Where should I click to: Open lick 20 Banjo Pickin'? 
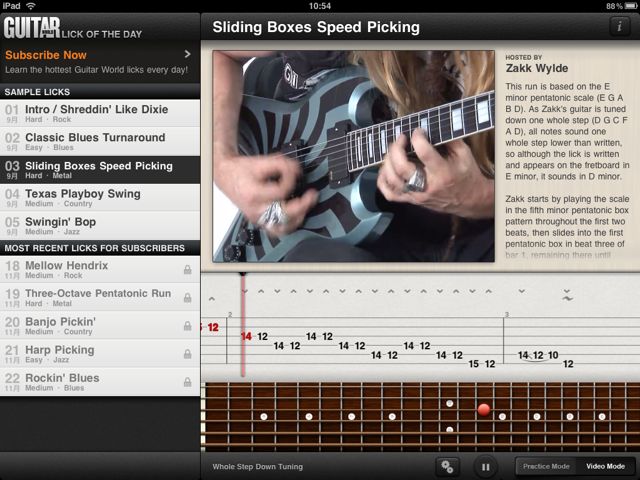click(100, 326)
